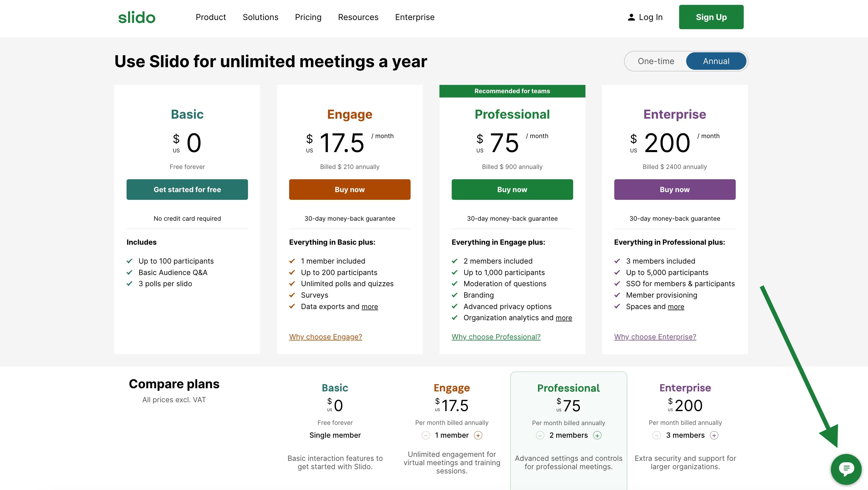The height and width of the screenshot is (490, 868).
Task: Increase Engage members with plus icon
Action: (x=478, y=435)
